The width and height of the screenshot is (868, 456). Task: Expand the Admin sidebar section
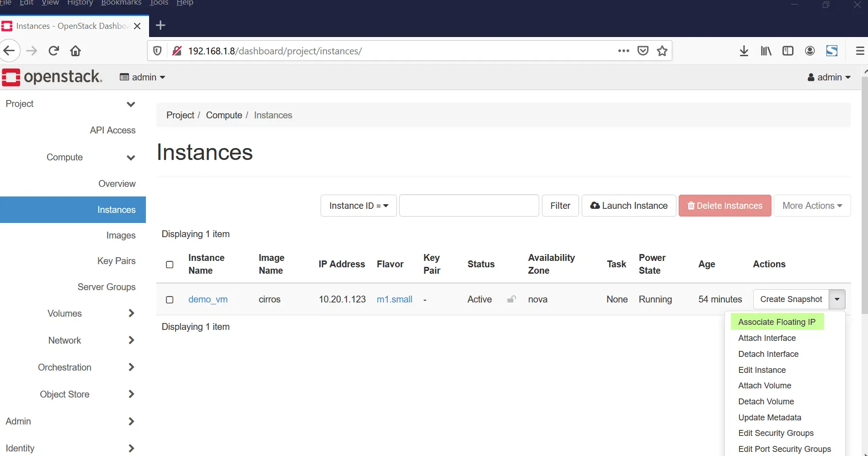131,421
